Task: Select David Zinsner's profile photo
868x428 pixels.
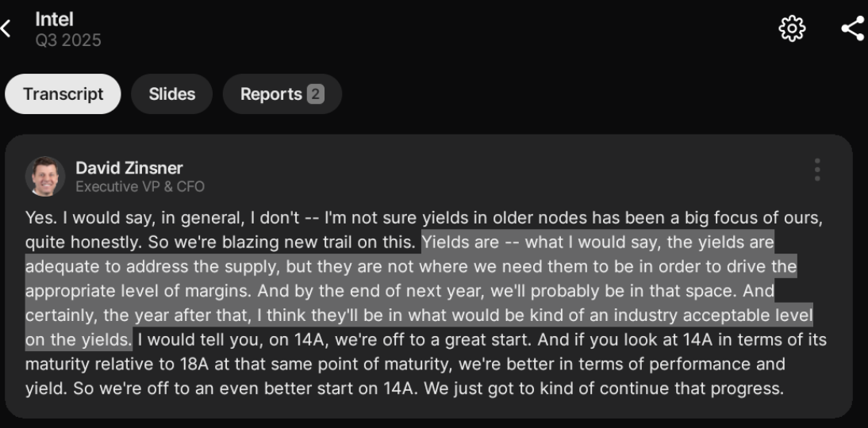Action: (45, 176)
